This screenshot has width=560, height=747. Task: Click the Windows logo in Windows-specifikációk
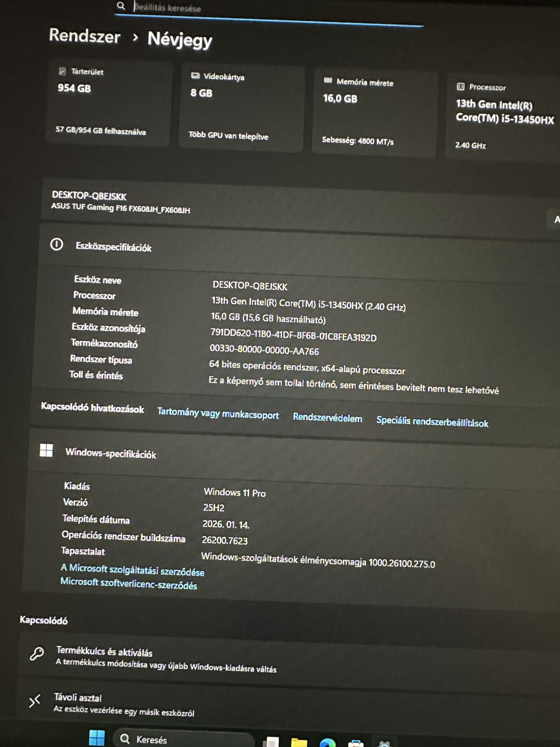click(x=46, y=450)
